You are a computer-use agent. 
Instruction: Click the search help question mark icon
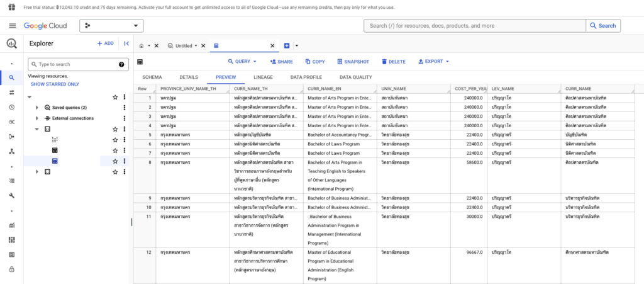point(121,64)
